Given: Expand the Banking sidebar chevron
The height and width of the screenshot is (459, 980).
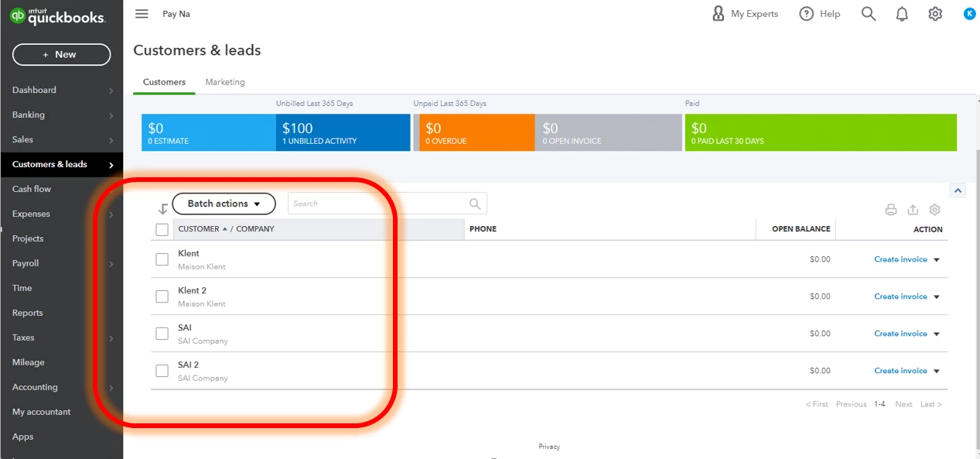Looking at the screenshot, I should (x=111, y=115).
